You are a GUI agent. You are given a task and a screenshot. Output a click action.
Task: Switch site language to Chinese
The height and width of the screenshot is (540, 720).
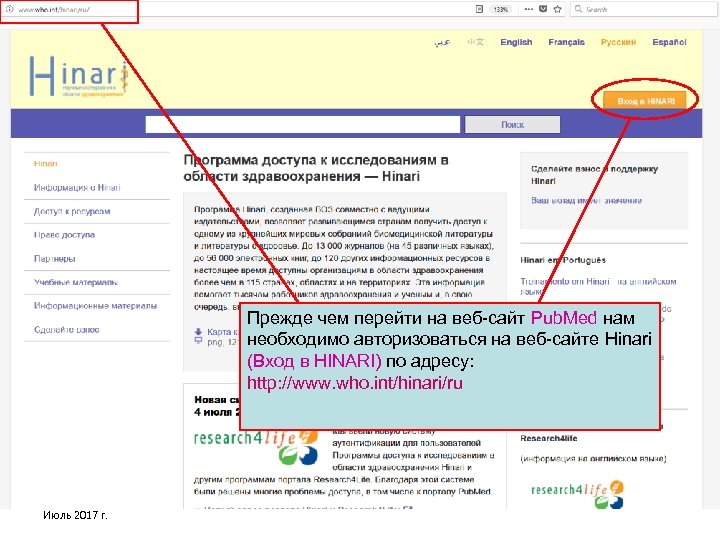(475, 42)
